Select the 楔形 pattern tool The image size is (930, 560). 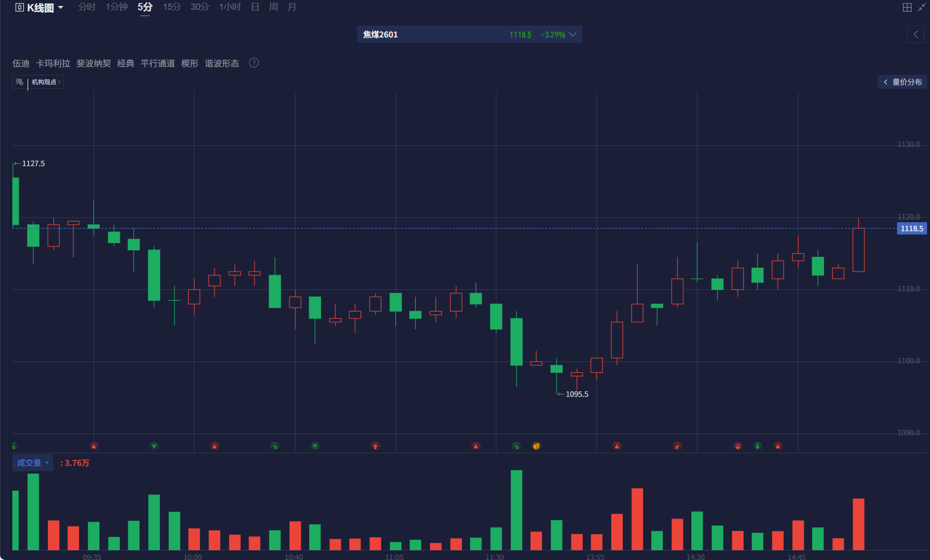(x=190, y=63)
